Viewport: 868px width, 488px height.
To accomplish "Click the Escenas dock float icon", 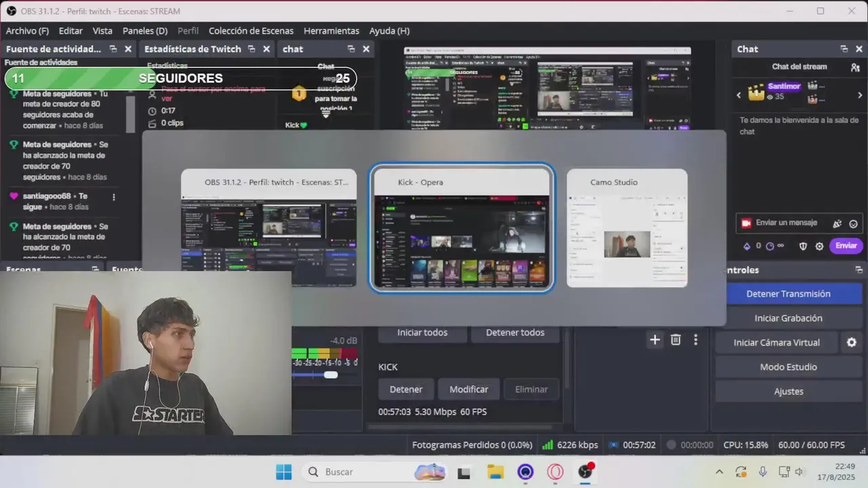I will [x=96, y=269].
